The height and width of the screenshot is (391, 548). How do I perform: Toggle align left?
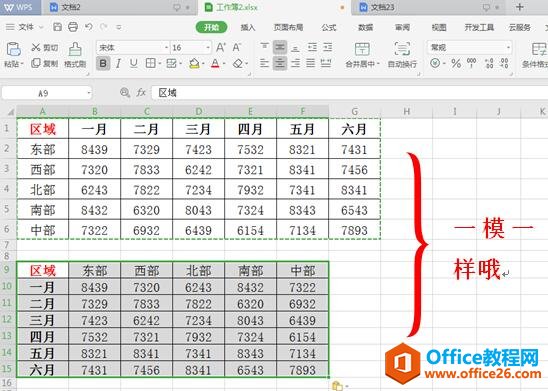[x=265, y=63]
